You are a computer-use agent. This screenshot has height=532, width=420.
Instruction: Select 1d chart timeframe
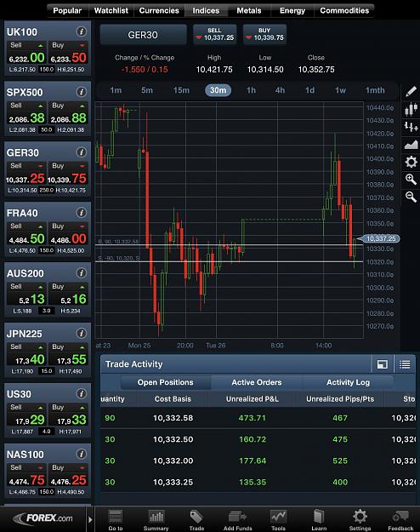(309, 90)
